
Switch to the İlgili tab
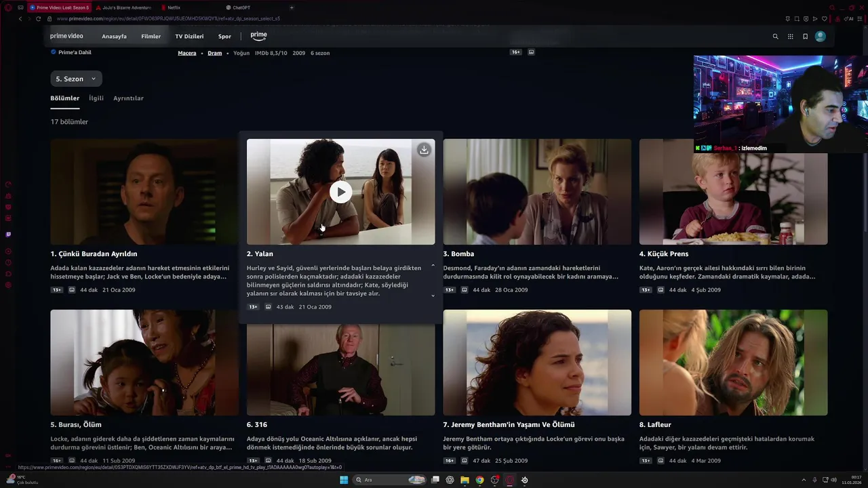(x=96, y=98)
